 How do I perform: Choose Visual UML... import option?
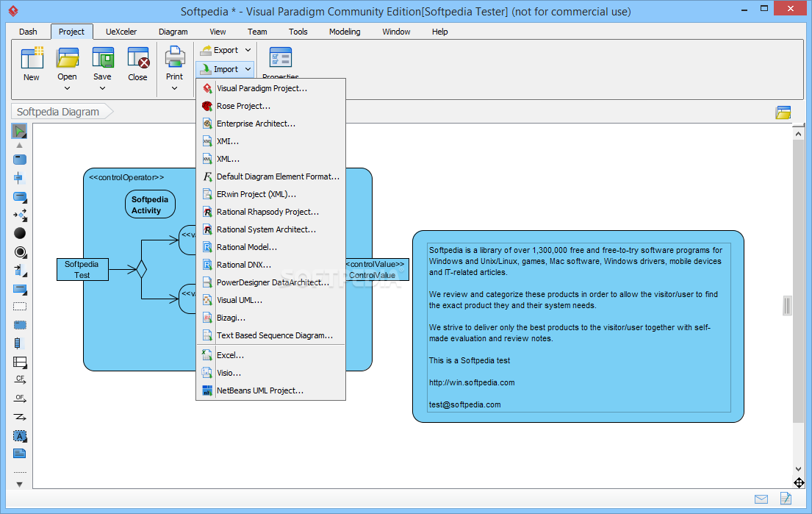click(271, 300)
